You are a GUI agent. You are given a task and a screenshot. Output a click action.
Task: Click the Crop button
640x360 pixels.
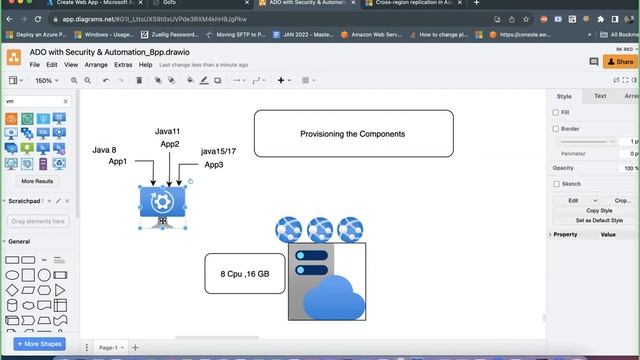tap(622, 200)
